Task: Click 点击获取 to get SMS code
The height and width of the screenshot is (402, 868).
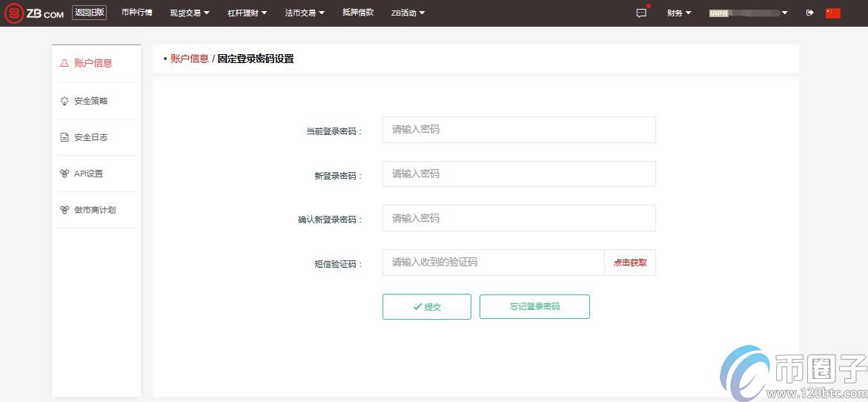Action: (x=630, y=263)
